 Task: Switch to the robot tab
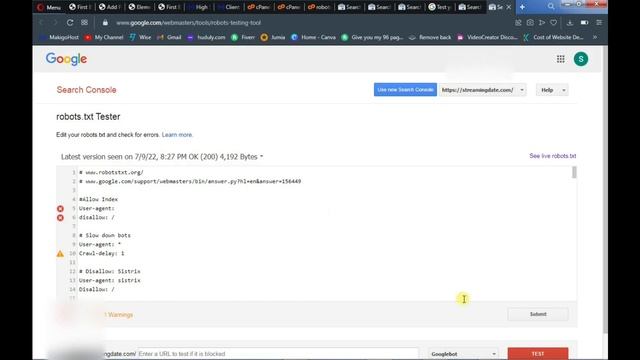319,7
